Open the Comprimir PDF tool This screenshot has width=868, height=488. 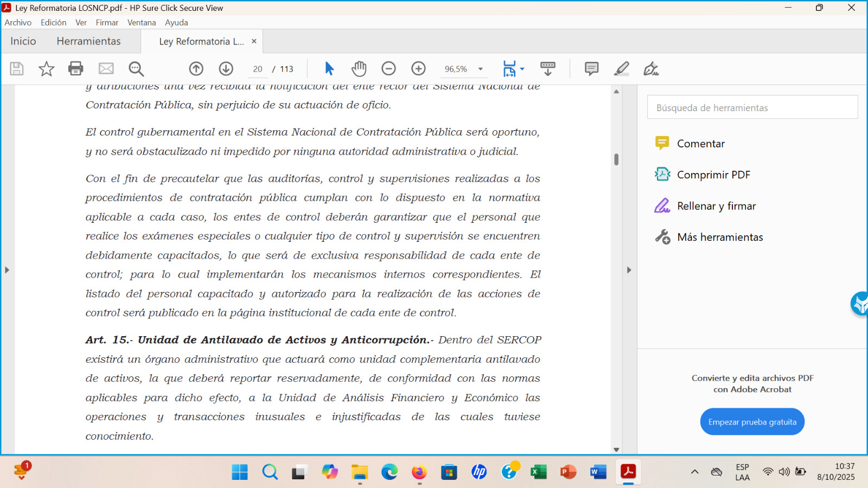coord(713,175)
